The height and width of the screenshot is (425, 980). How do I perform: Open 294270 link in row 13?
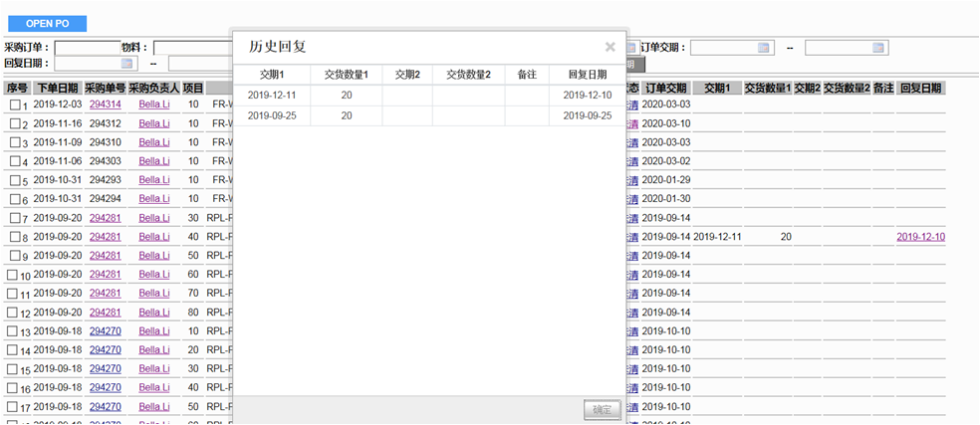(105, 331)
